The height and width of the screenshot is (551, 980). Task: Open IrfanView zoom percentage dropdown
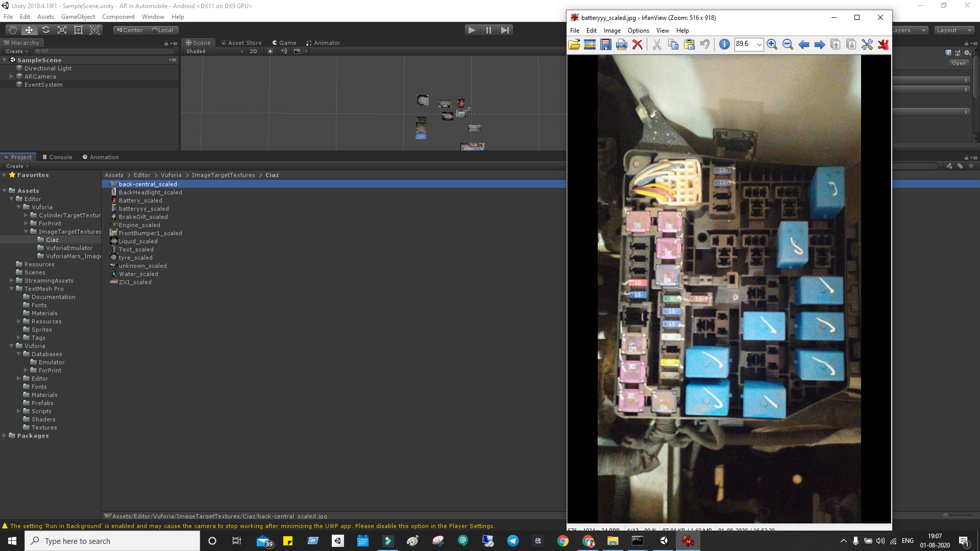(759, 45)
